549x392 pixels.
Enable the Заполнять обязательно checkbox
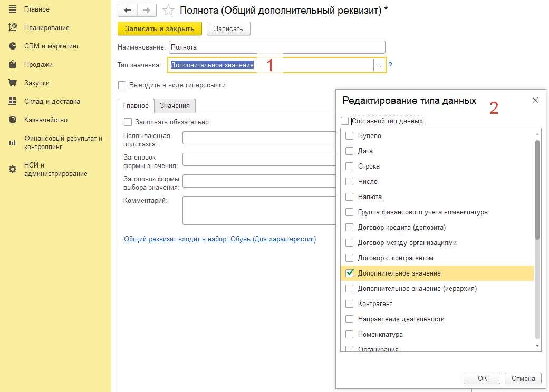tap(128, 122)
